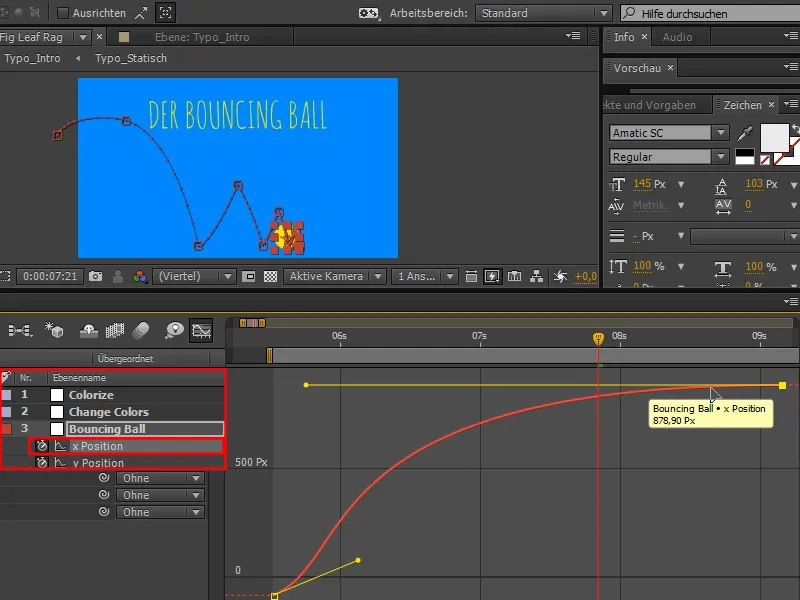Close the Zeichen panel tab
Image resolution: width=800 pixels, height=600 pixels.
click(x=771, y=105)
